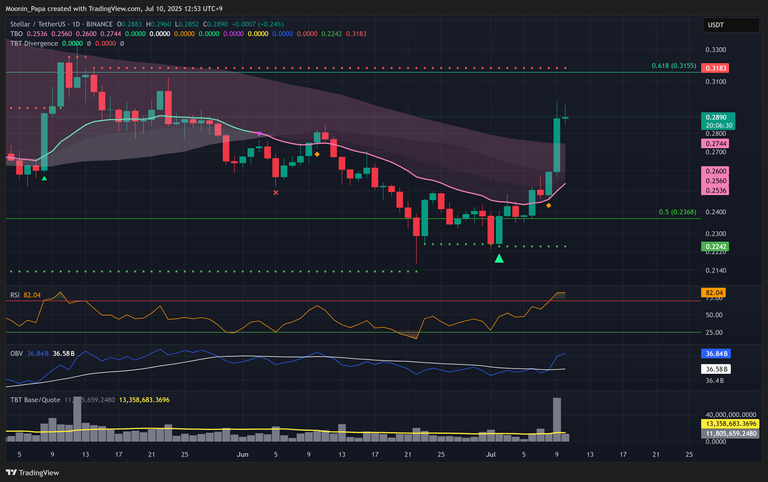
Task: Click the 0.2400 price axis label
Action: [x=716, y=212]
